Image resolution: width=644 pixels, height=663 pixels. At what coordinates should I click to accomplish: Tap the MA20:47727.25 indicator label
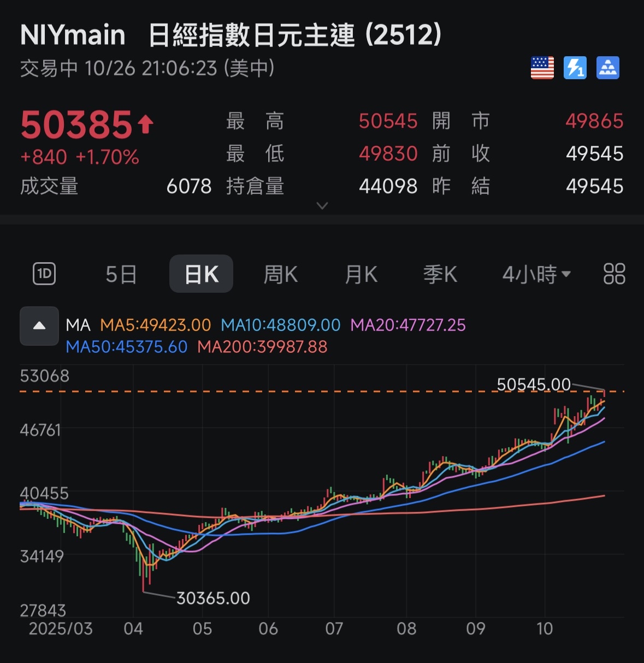[408, 325]
